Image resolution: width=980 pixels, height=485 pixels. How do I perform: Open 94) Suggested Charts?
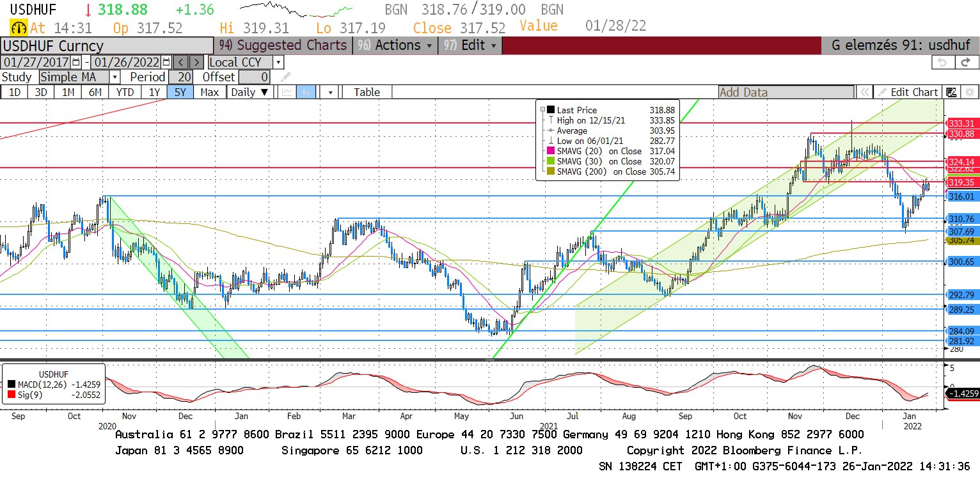[283, 45]
